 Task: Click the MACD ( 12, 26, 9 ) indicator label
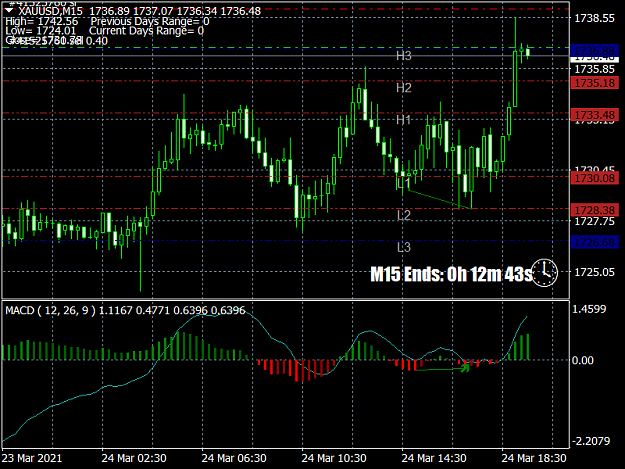click(x=50, y=310)
